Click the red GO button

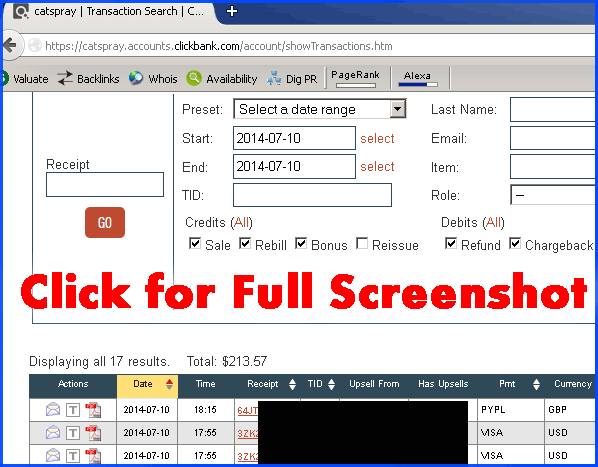[x=105, y=223]
